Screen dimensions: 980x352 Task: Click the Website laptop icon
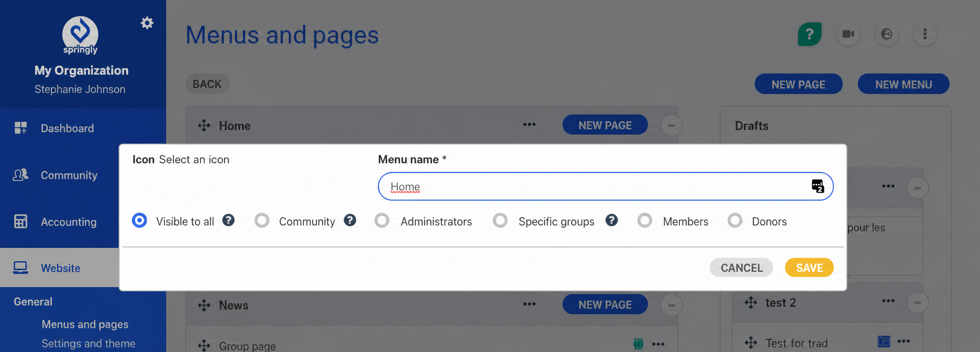20,268
